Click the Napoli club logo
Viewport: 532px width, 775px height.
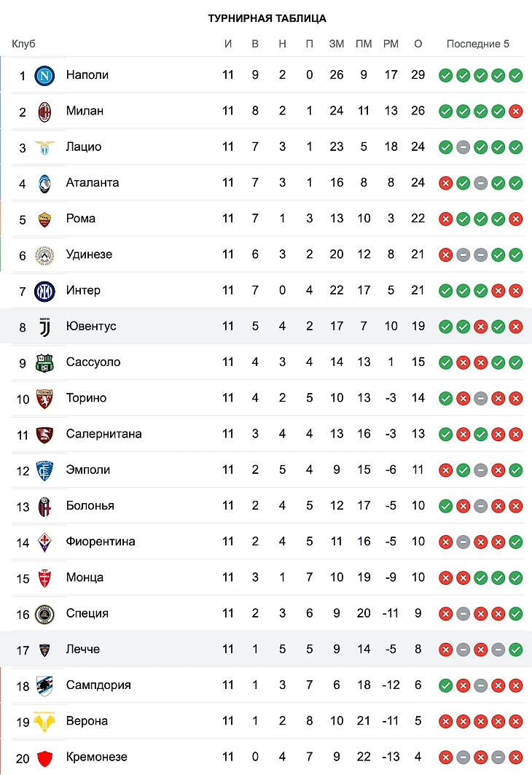click(x=45, y=75)
